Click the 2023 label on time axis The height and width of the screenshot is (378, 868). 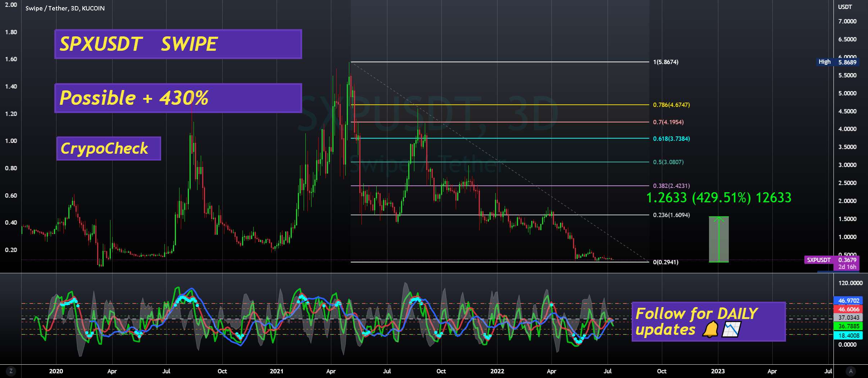718,371
